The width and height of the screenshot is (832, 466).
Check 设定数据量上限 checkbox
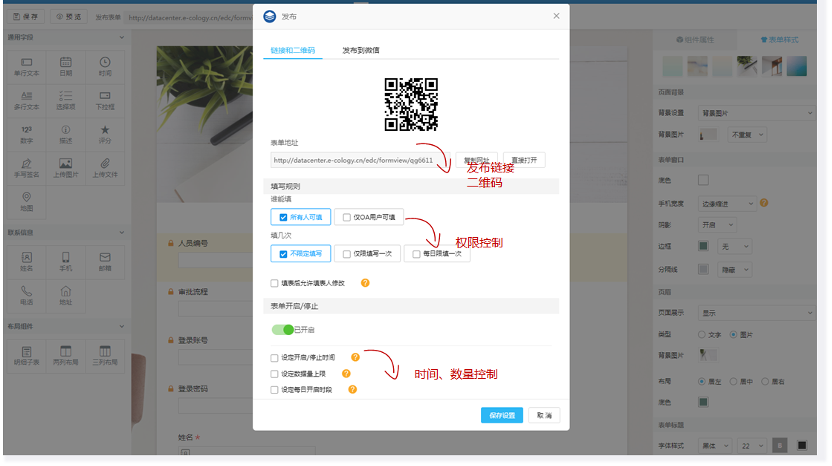[275, 374]
